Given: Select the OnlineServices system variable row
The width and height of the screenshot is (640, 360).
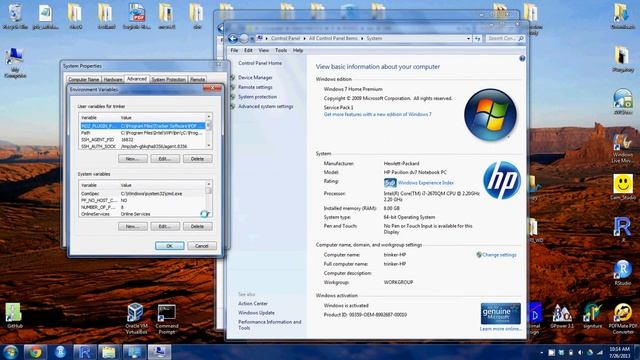Looking at the screenshot, I should click(x=142, y=214).
